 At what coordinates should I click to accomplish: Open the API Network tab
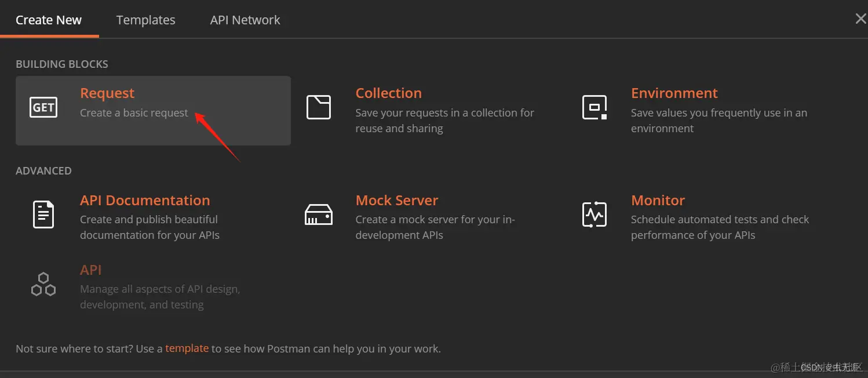(245, 20)
